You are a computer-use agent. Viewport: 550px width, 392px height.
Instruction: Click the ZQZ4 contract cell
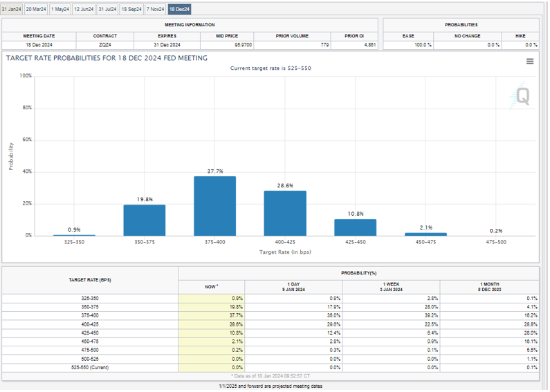pos(105,45)
